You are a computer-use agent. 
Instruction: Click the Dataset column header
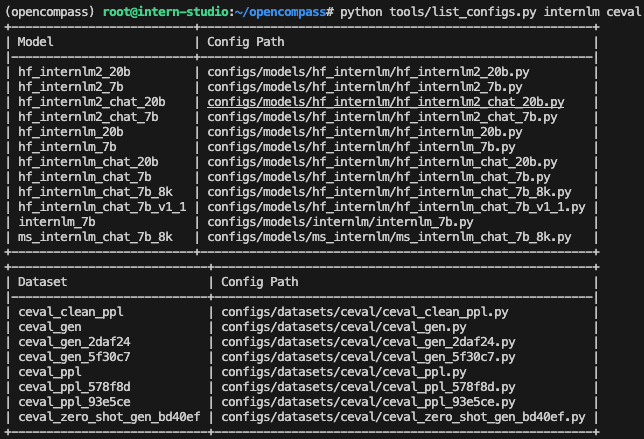tap(46, 282)
